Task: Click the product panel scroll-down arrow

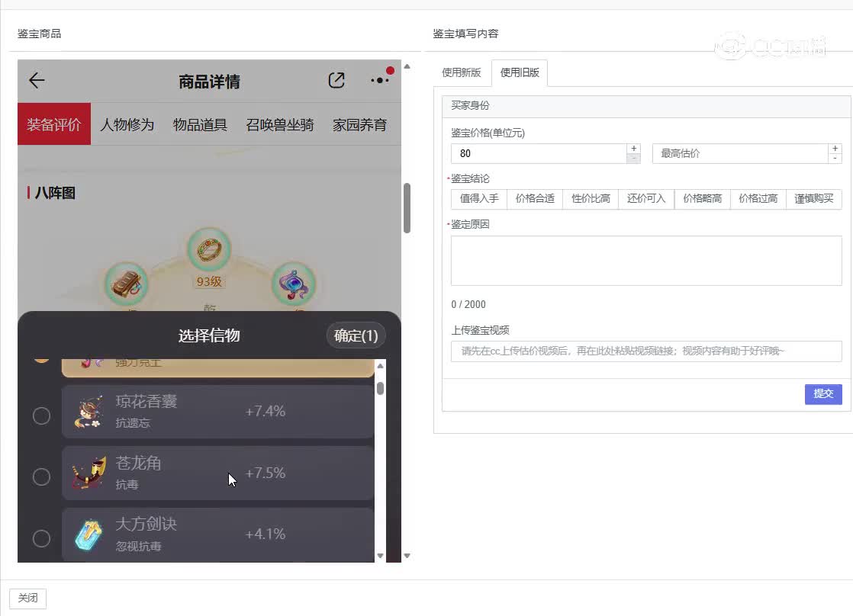Action: click(x=407, y=556)
